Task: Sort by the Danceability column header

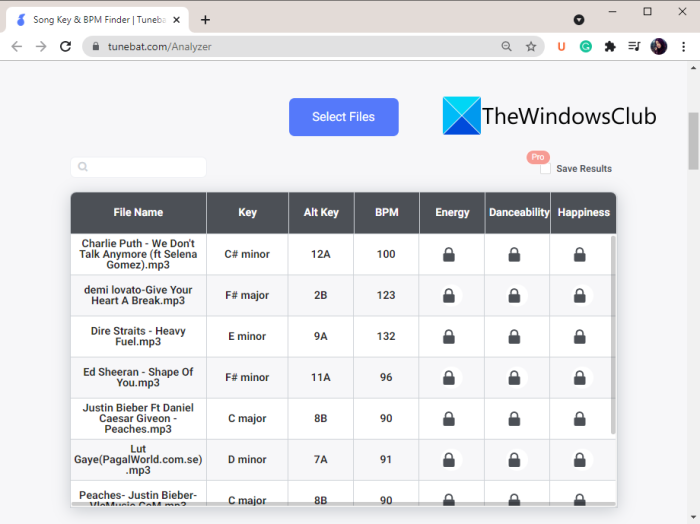Action: [518, 212]
